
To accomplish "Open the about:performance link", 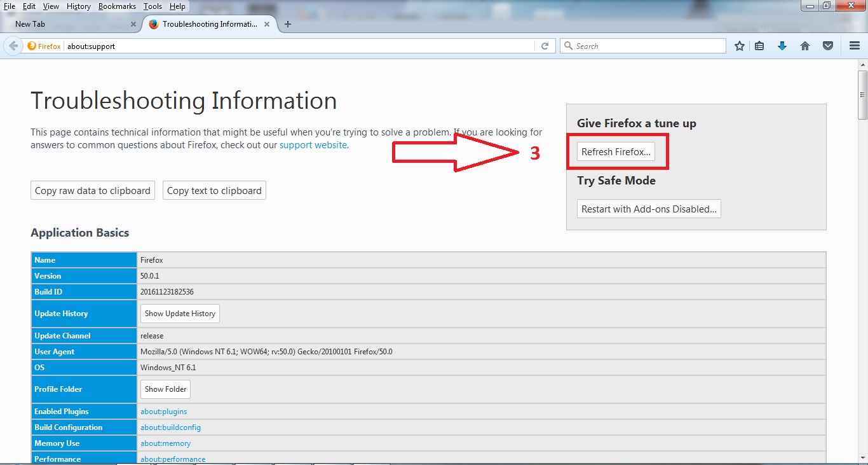I will pos(173,459).
